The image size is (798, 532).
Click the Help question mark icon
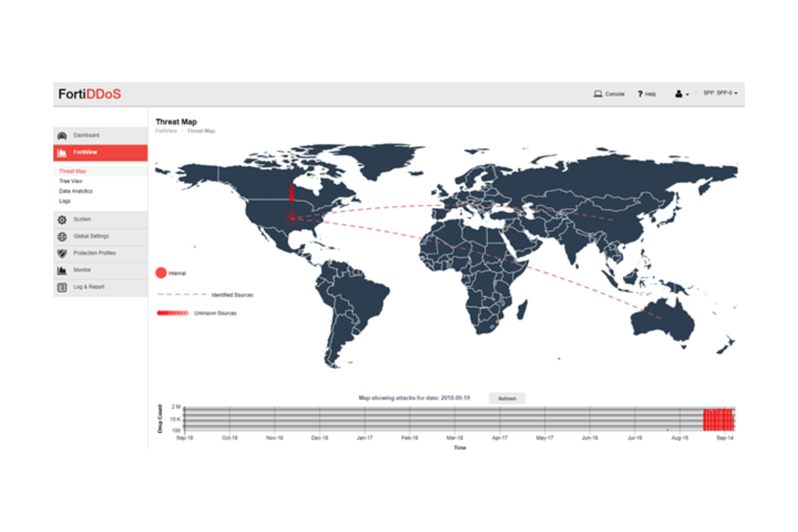tap(640, 94)
